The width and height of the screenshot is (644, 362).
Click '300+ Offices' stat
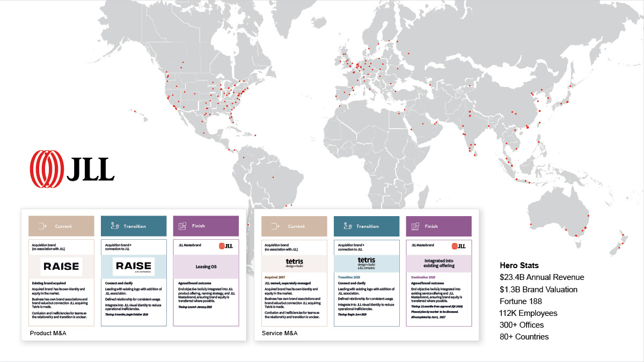[x=522, y=325]
